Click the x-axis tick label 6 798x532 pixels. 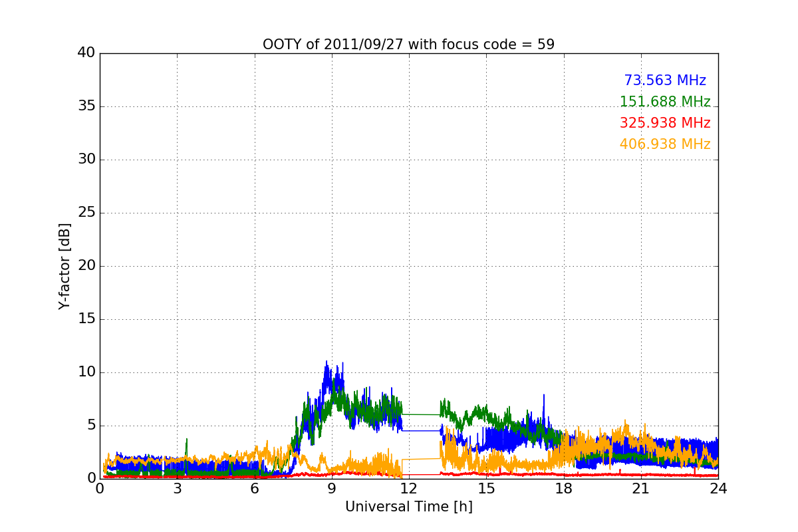pyautogui.click(x=255, y=489)
